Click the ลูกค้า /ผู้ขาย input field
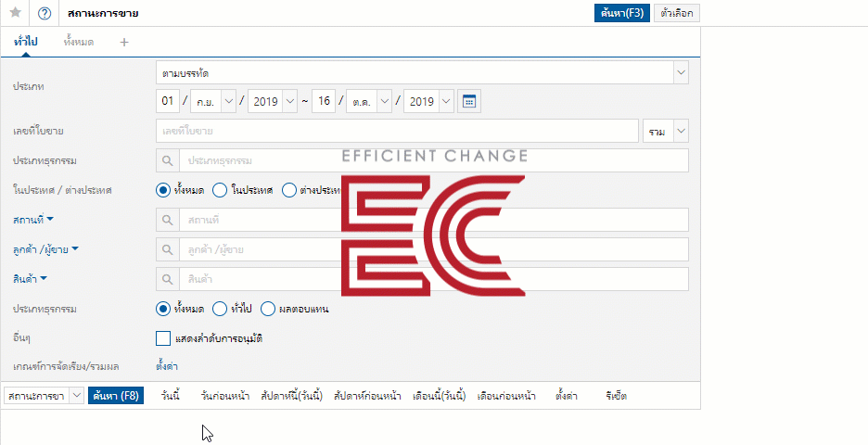 [x=434, y=249]
